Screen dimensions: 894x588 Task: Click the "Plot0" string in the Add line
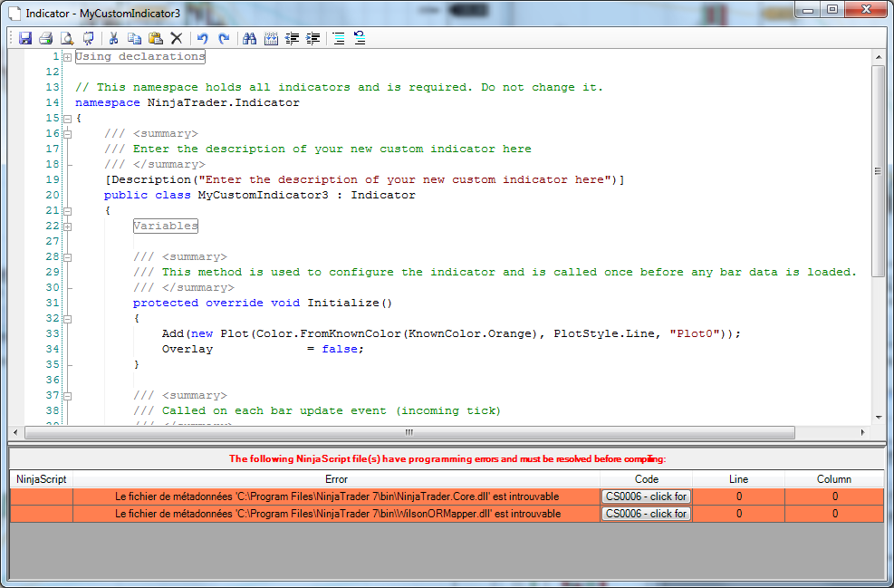(694, 333)
